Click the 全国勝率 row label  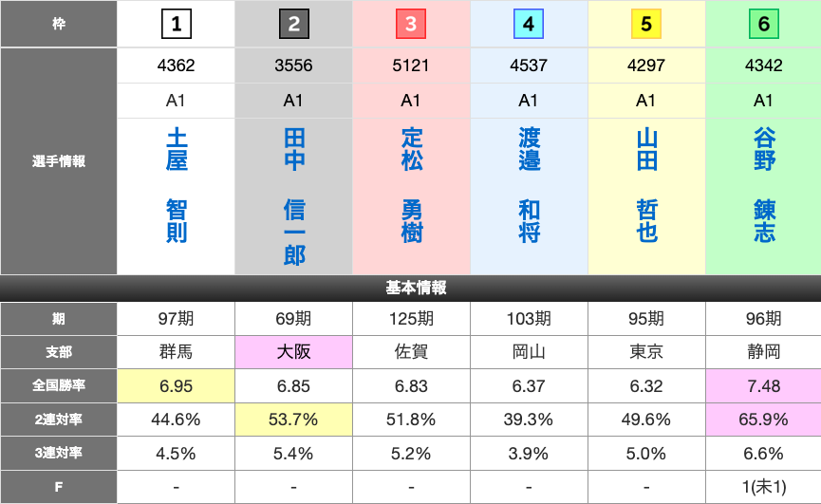tap(58, 385)
